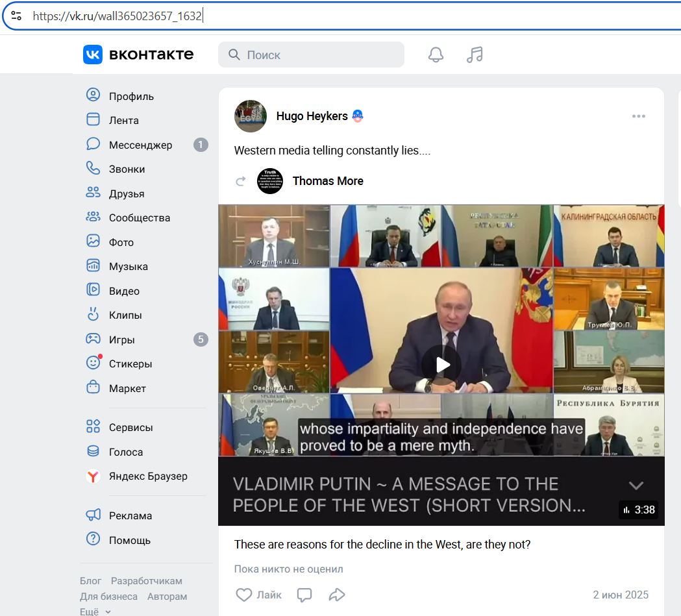This screenshot has height=616, width=681.
Task: Expand the video title with chevron
Action: (636, 486)
